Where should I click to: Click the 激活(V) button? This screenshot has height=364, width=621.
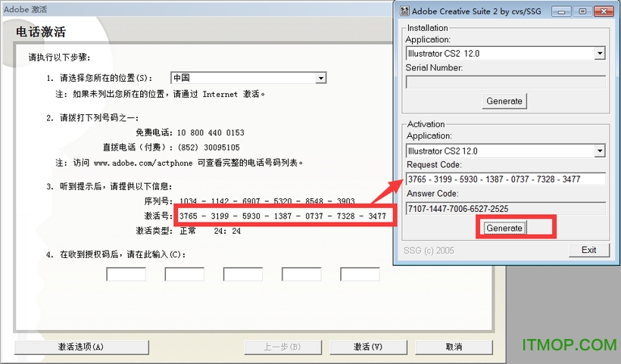coord(368,347)
